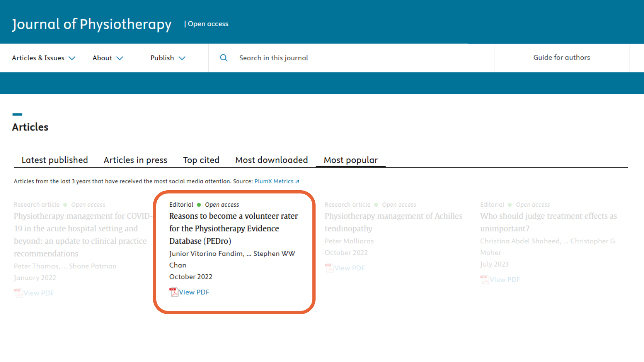Image resolution: width=644 pixels, height=362 pixels.
Task: Click external link arrow beside PlumX Metrics
Action: [x=297, y=181]
